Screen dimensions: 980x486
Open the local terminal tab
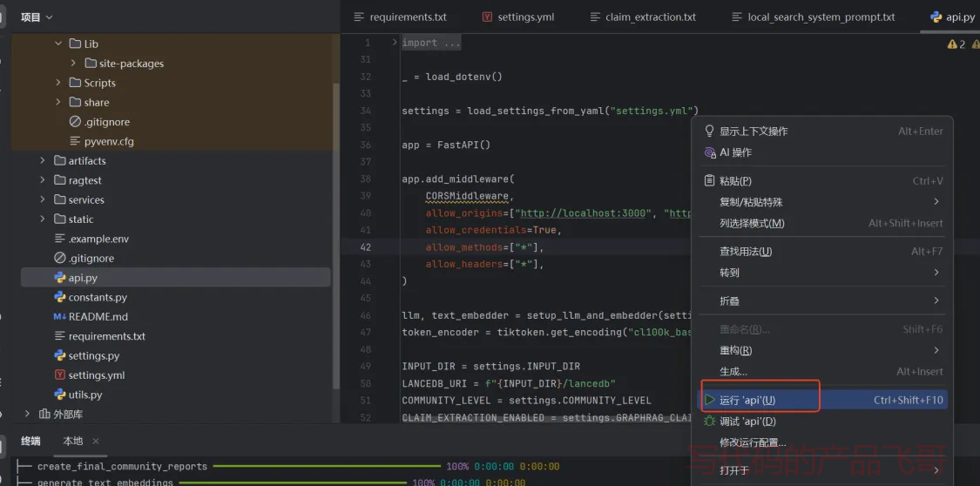[72, 441]
